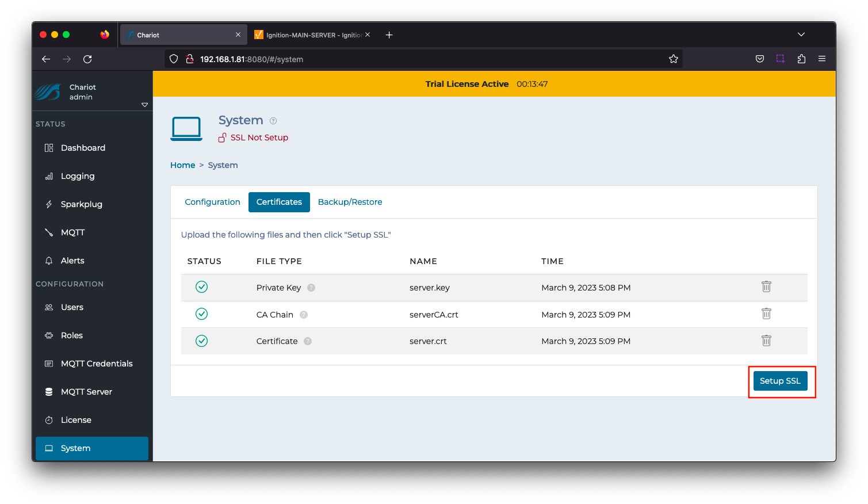Open the list all tabs chevron
Viewport: 868px width, 504px height.
click(x=801, y=35)
